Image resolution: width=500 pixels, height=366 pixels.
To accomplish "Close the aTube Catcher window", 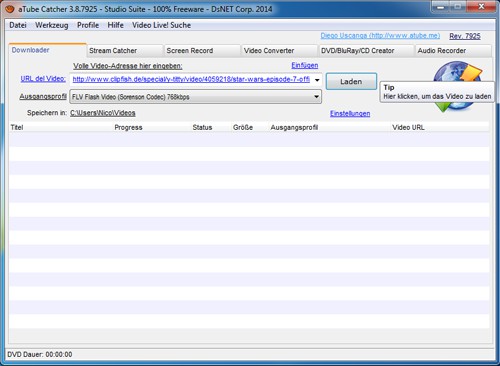I will [481, 7].
